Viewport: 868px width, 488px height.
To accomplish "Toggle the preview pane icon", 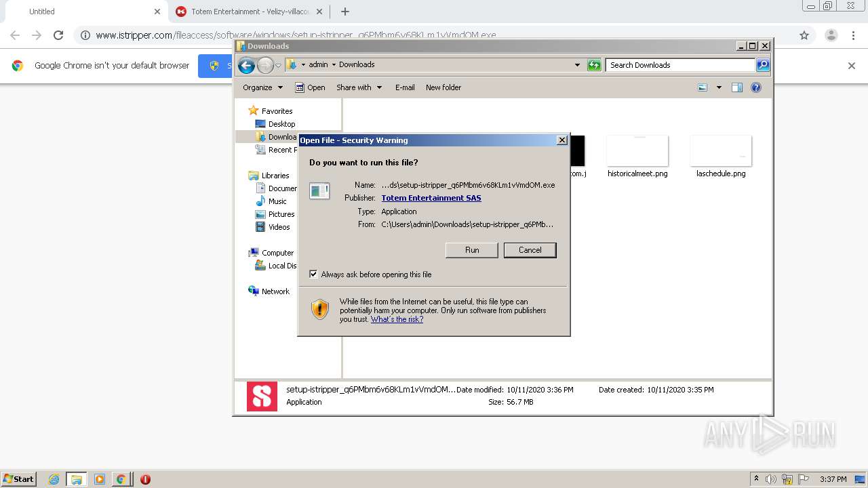I will [x=737, y=87].
